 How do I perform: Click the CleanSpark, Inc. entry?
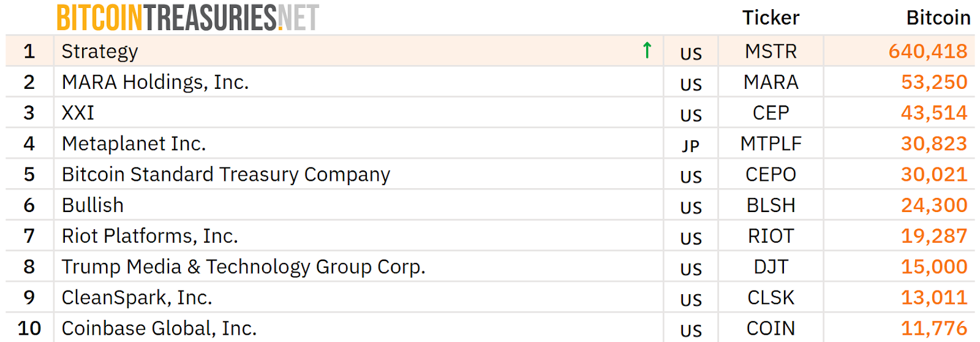137,297
